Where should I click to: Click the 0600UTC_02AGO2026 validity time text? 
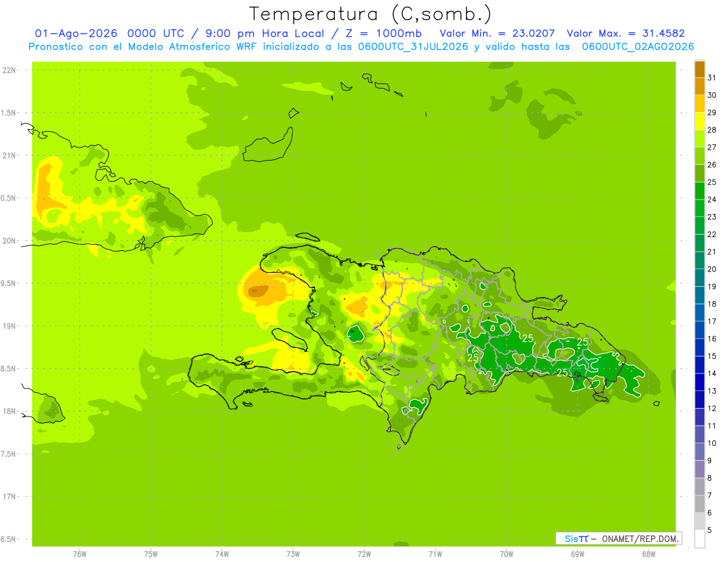(x=638, y=47)
